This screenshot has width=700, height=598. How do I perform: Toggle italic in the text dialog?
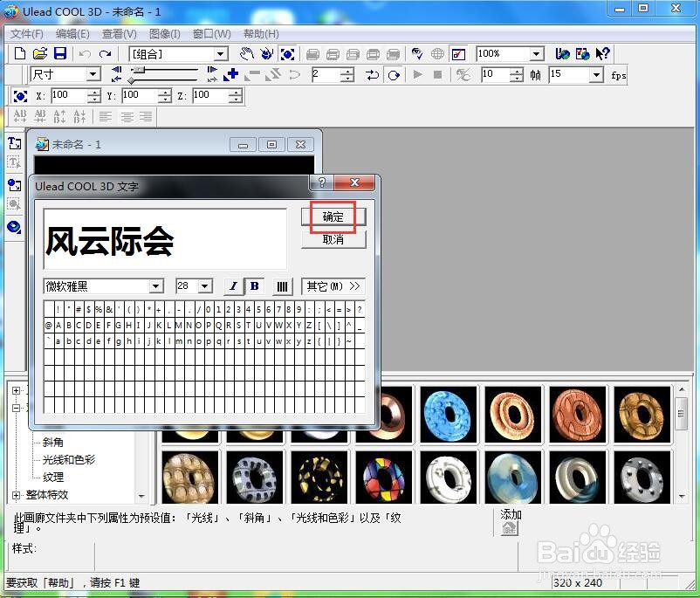pos(234,286)
